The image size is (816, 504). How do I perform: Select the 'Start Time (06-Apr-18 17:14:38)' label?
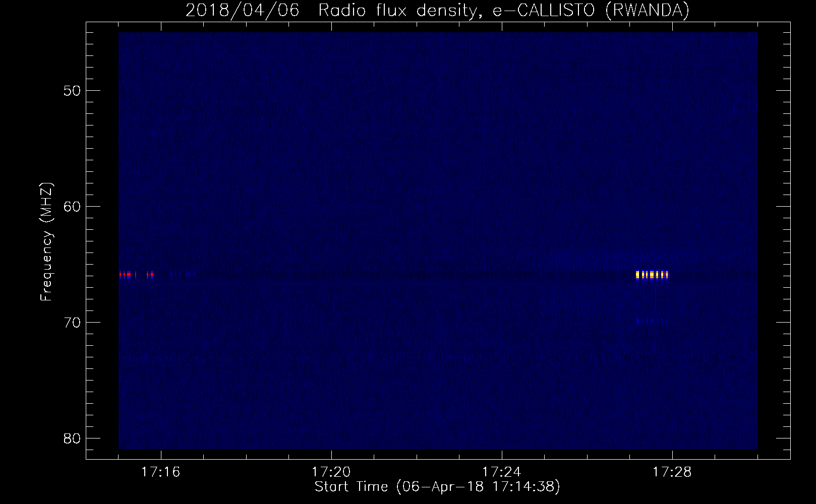(x=437, y=487)
